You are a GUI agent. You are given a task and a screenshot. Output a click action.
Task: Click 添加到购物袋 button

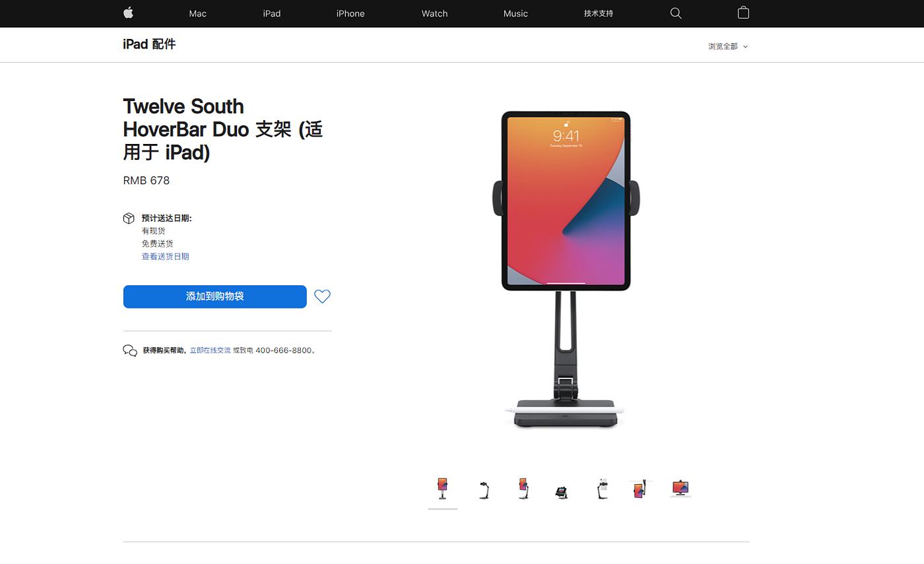pos(215,297)
